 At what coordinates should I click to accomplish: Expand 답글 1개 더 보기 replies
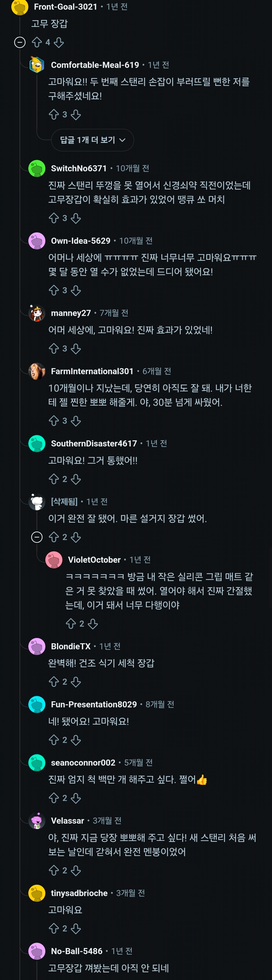[x=92, y=140]
